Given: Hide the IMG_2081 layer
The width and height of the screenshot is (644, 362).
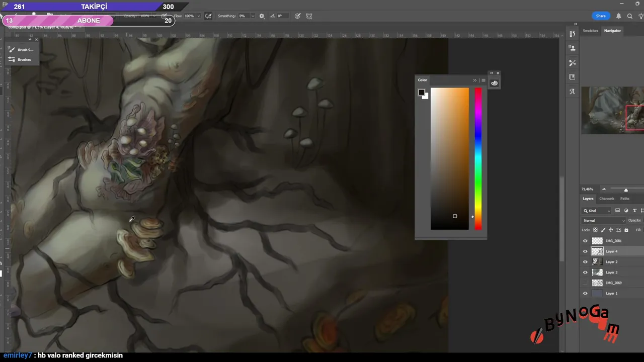Looking at the screenshot, I should coord(585,241).
